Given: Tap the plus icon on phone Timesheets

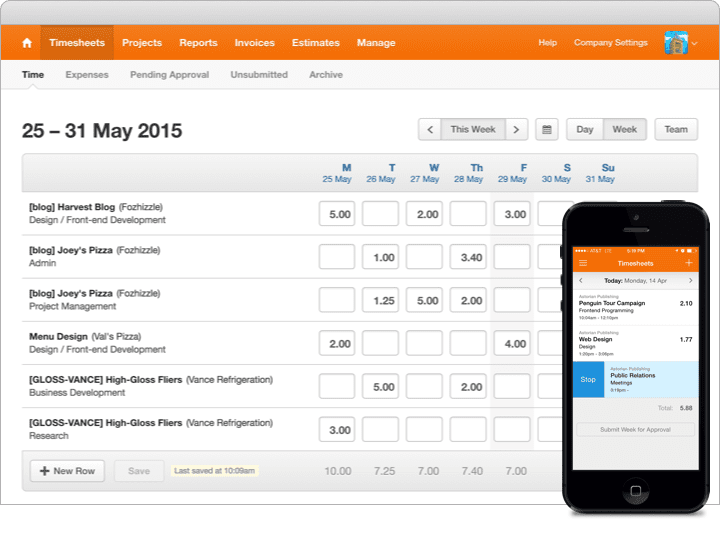Looking at the screenshot, I should [689, 263].
